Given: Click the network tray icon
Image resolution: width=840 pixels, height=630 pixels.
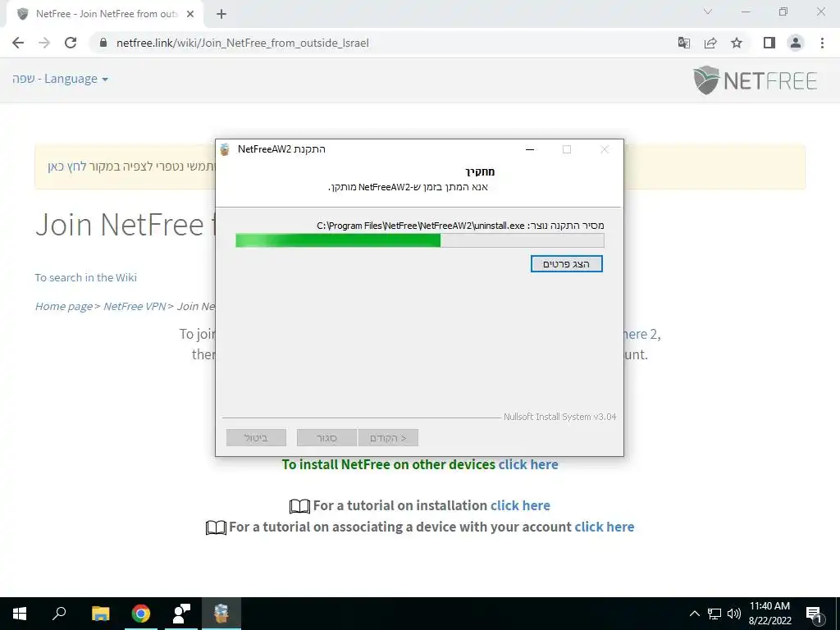Looking at the screenshot, I should [x=714, y=614].
